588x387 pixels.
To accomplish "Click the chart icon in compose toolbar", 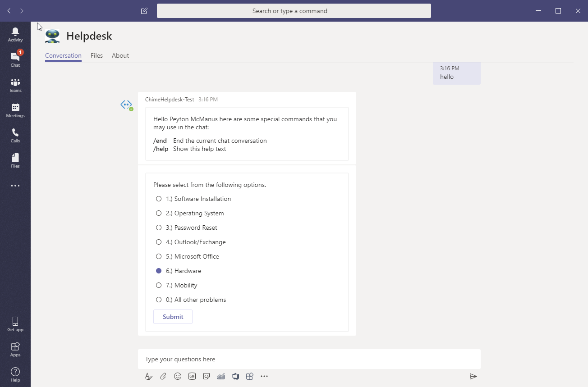I will click(221, 376).
